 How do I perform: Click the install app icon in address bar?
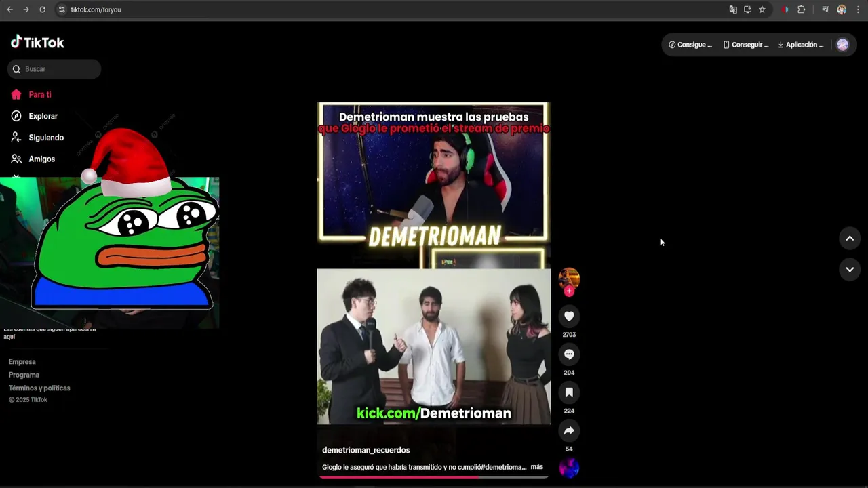[x=747, y=9]
